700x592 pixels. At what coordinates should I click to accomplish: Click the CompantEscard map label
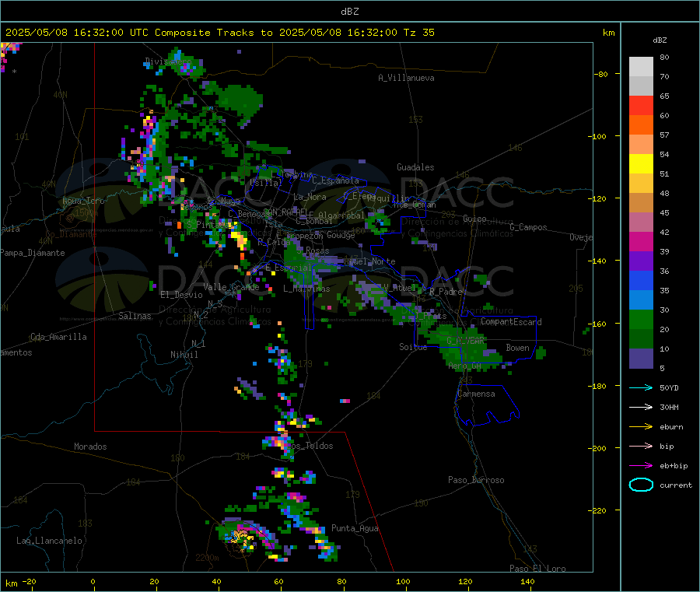point(511,322)
